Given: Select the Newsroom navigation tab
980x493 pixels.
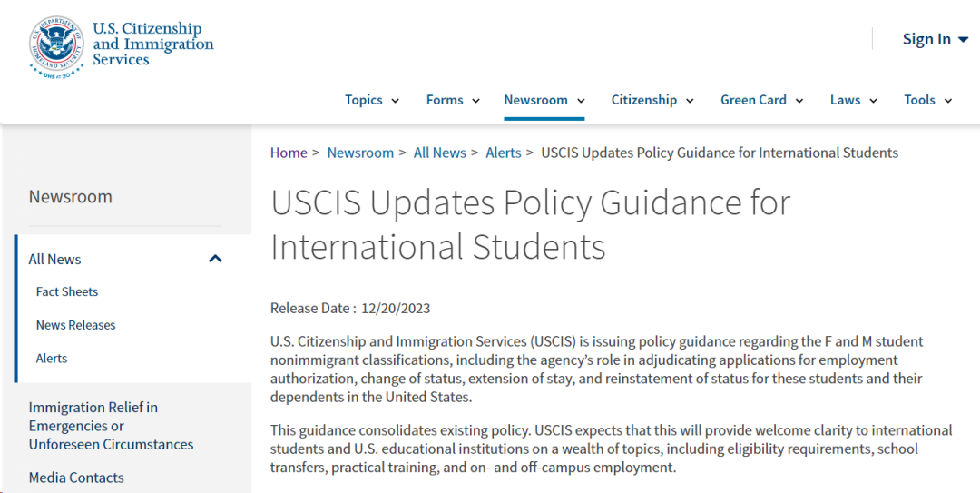Looking at the screenshot, I should pos(544,100).
